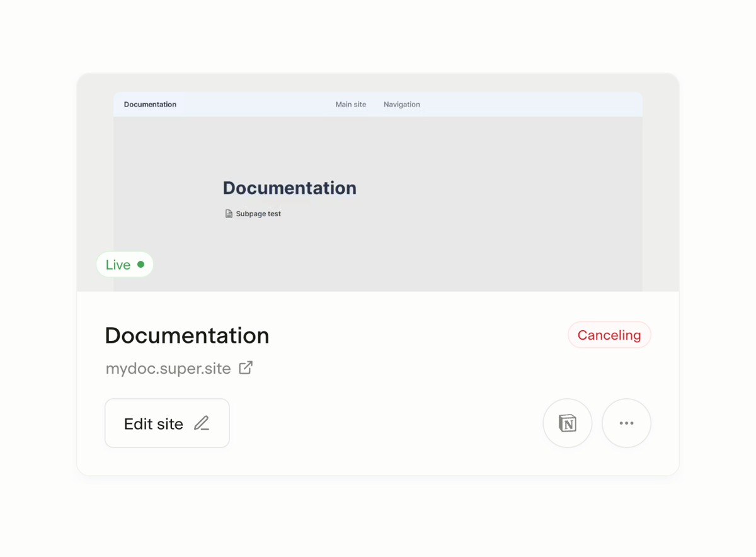Select the Documentation card title
The width and height of the screenshot is (756, 557).
[186, 335]
